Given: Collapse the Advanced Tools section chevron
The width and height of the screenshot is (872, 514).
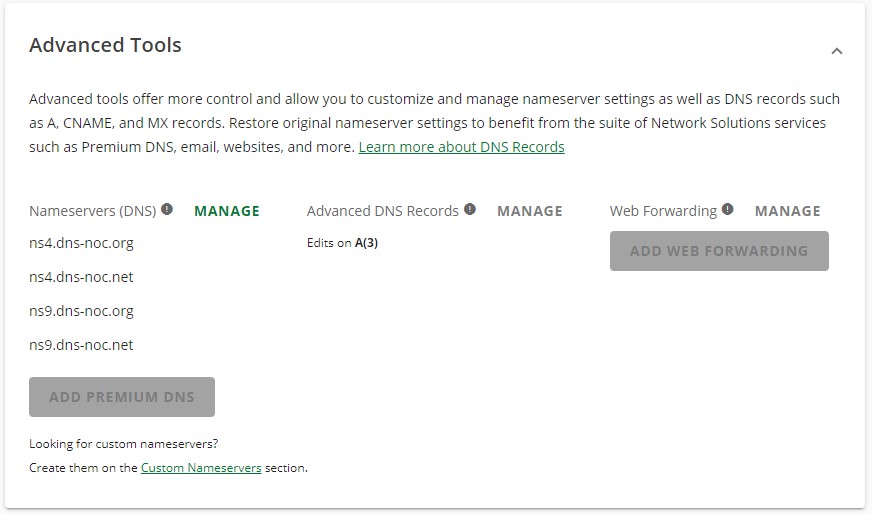Looking at the screenshot, I should (x=836, y=51).
